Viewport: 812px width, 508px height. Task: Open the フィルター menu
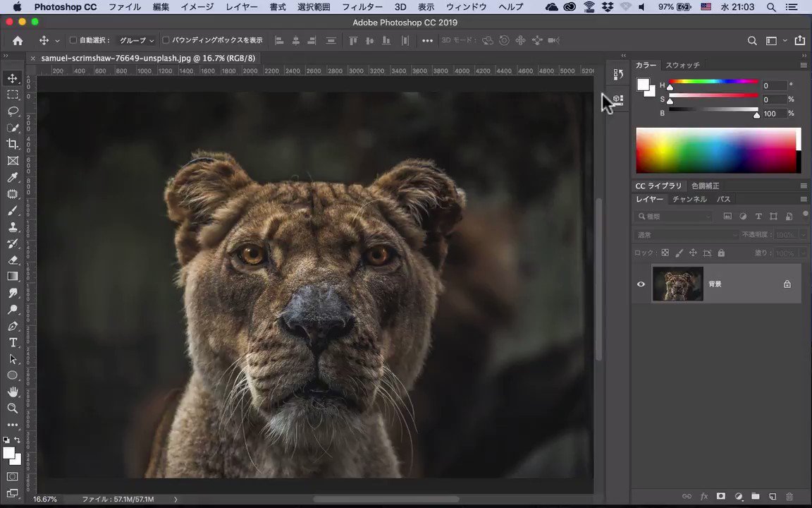coord(362,7)
